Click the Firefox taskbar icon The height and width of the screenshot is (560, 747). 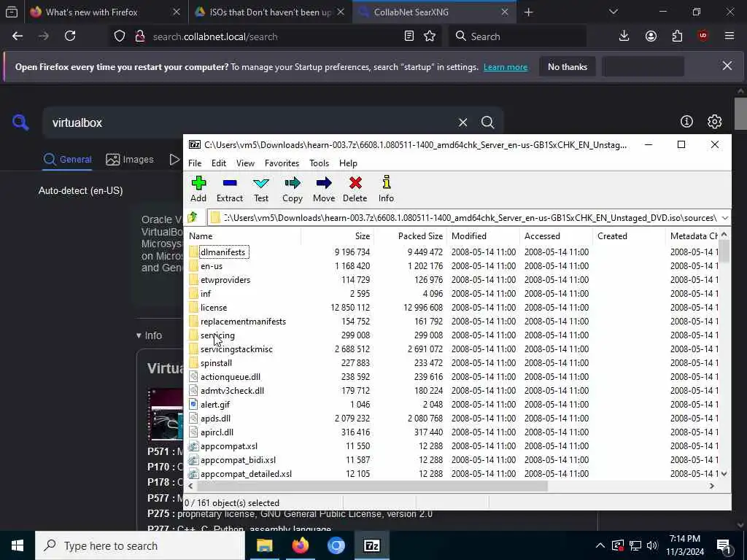[300, 545]
